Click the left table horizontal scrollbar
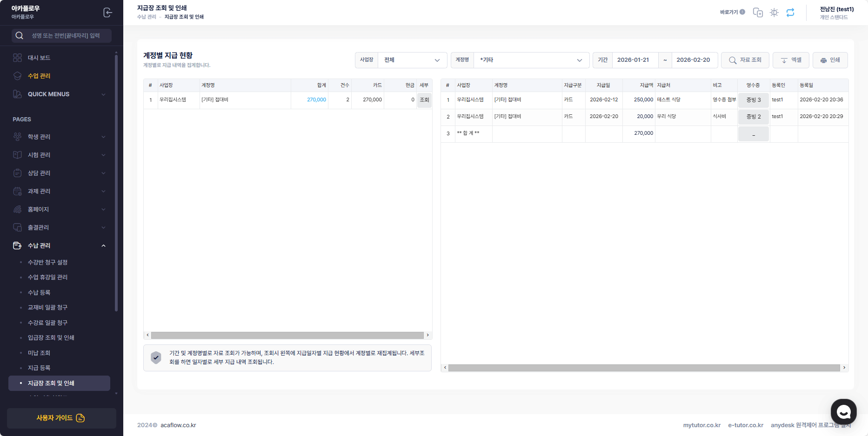This screenshot has width=868, height=436. [287, 335]
